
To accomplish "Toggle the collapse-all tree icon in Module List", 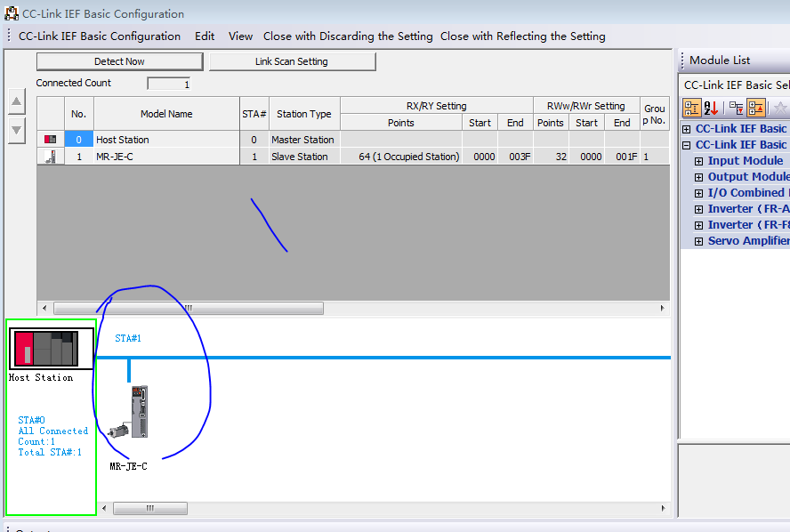I will coord(756,108).
